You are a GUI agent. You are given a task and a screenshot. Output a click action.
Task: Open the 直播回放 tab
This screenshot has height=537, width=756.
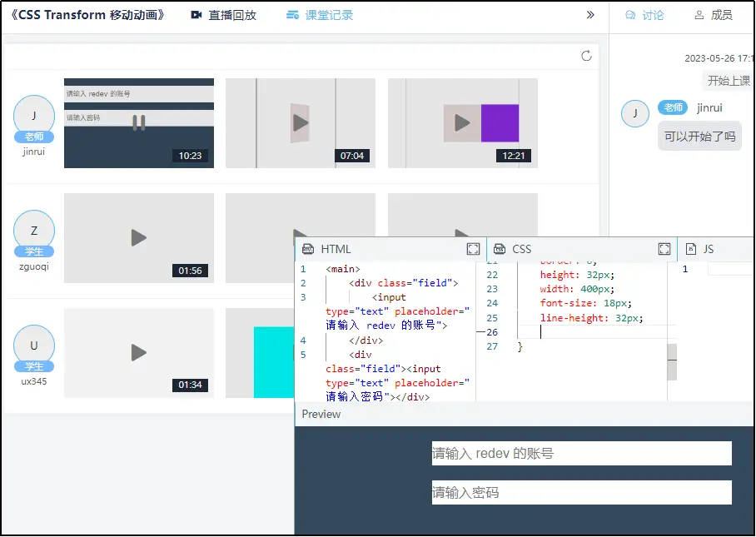tap(223, 15)
